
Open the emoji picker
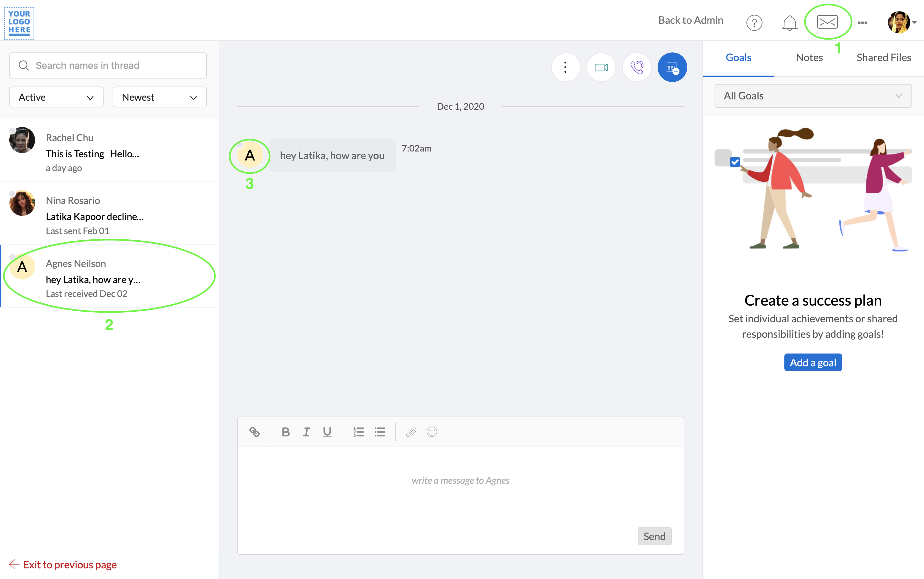[431, 432]
